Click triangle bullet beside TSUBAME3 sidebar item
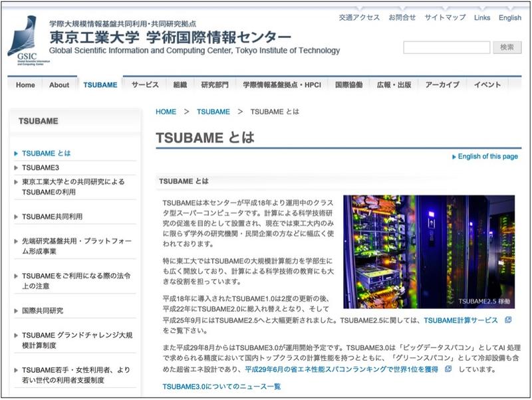Screen dimensions: 532x400 pyautogui.click(x=16, y=168)
